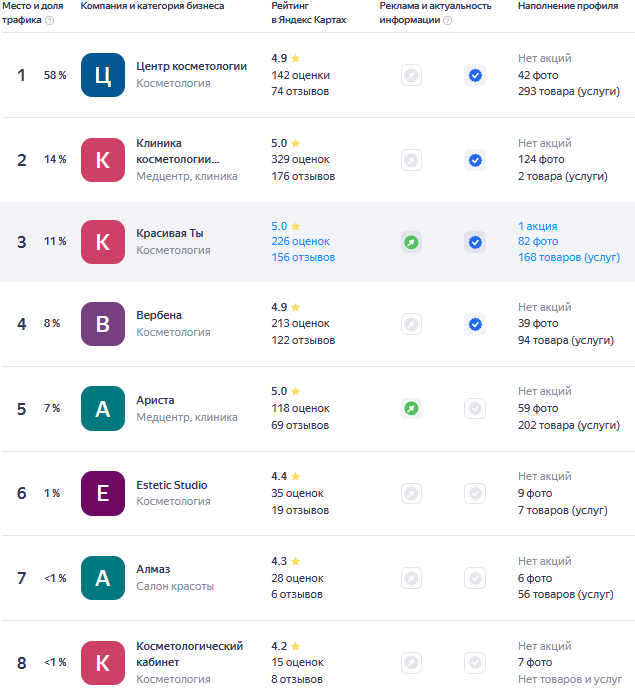Image resolution: width=635 pixels, height=700 pixels.
Task: Click blue verified checkmark for Центр косметологии
Action: click(x=475, y=75)
